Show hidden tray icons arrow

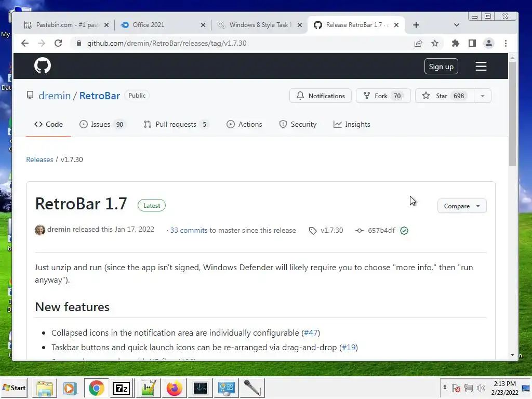pyautogui.click(x=445, y=388)
